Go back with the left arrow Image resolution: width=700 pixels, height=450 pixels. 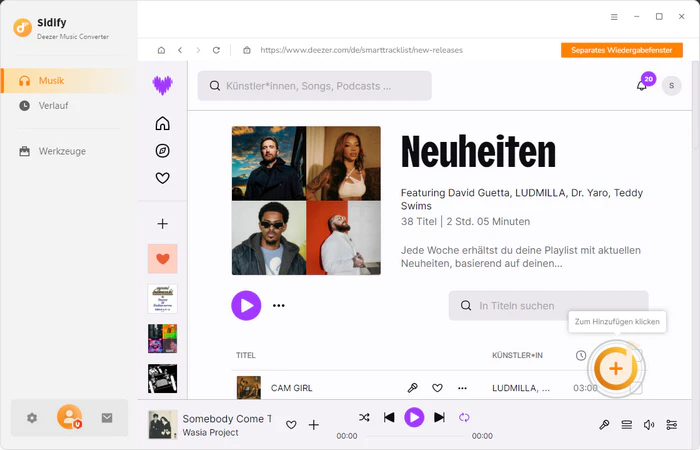[180, 50]
